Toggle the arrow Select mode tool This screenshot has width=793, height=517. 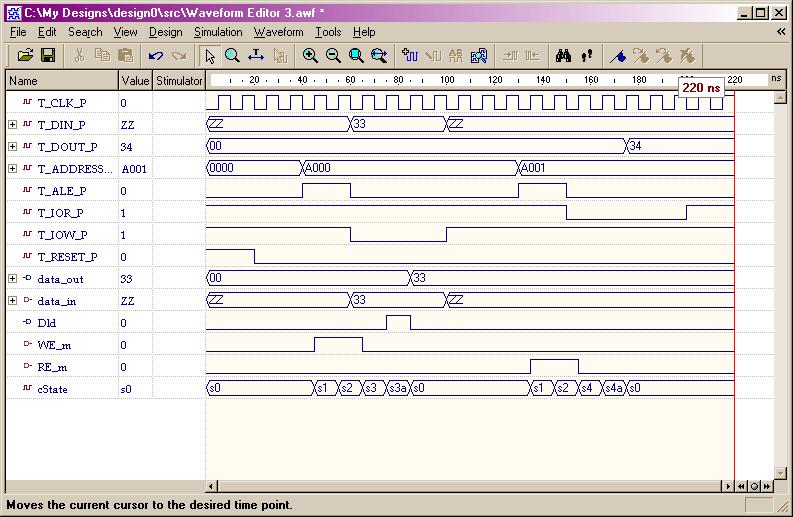click(x=209, y=56)
